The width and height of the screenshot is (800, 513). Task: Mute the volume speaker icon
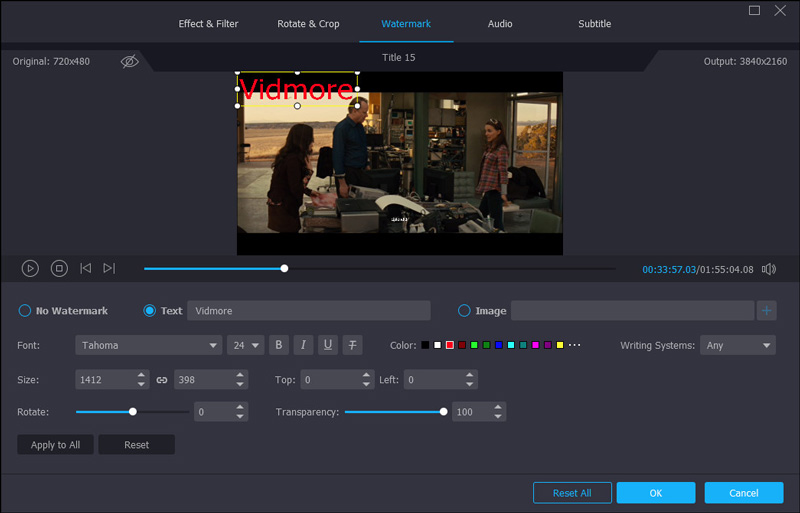769,269
